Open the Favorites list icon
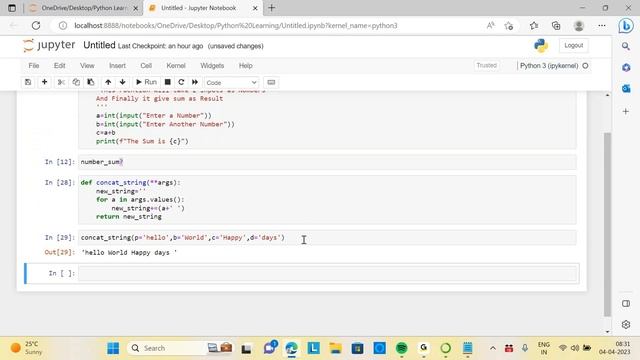Viewport: 640px width, 360px height. coord(534,26)
